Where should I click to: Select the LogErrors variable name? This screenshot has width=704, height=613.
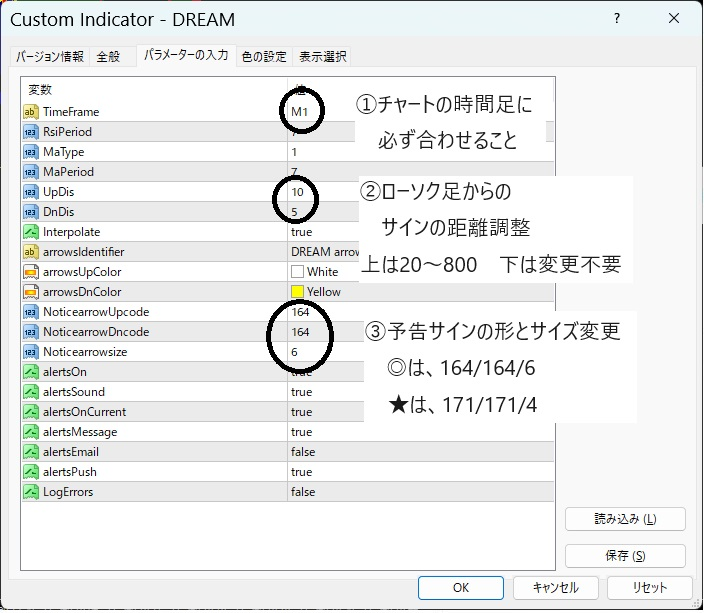pyautogui.click(x=68, y=491)
